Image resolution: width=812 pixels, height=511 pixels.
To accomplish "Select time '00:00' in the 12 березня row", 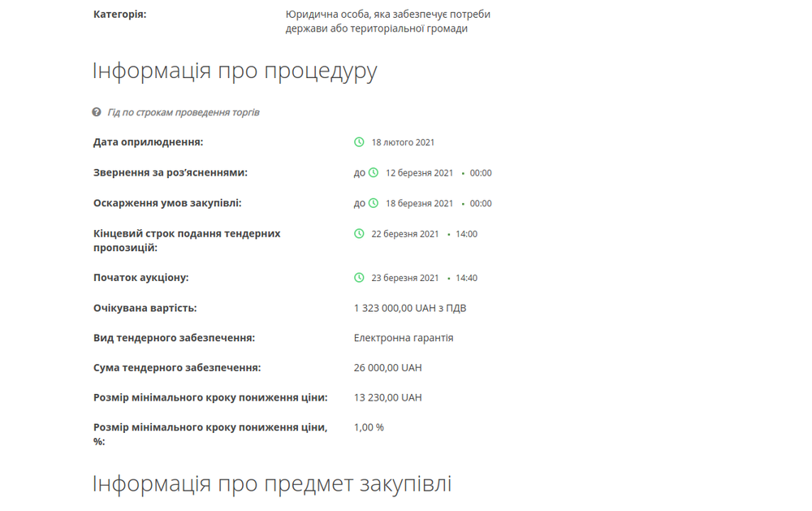I will click(481, 173).
